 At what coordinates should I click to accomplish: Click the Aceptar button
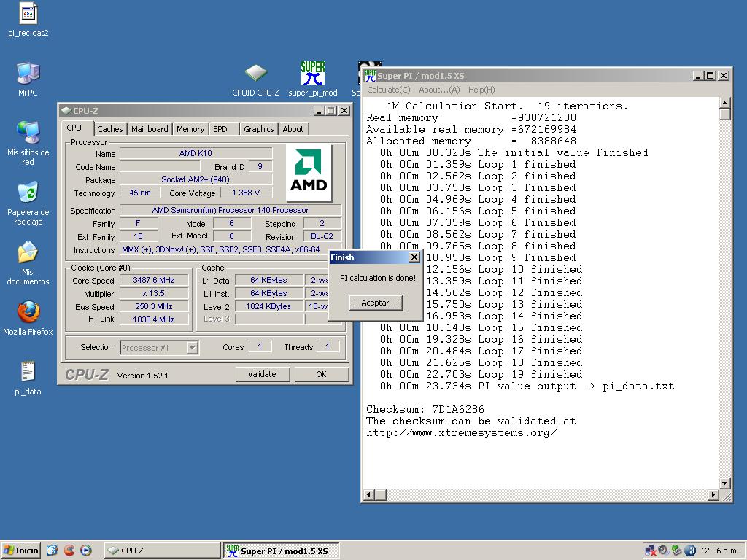376,303
